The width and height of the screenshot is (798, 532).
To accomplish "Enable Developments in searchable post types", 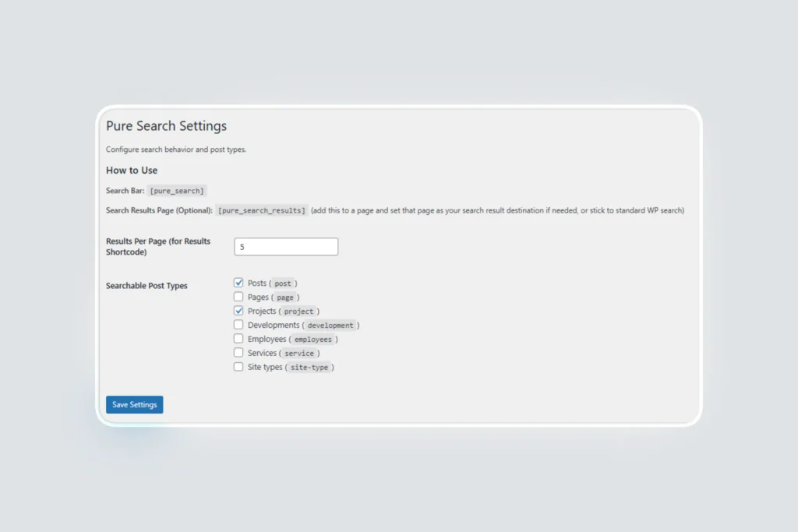I will point(238,325).
